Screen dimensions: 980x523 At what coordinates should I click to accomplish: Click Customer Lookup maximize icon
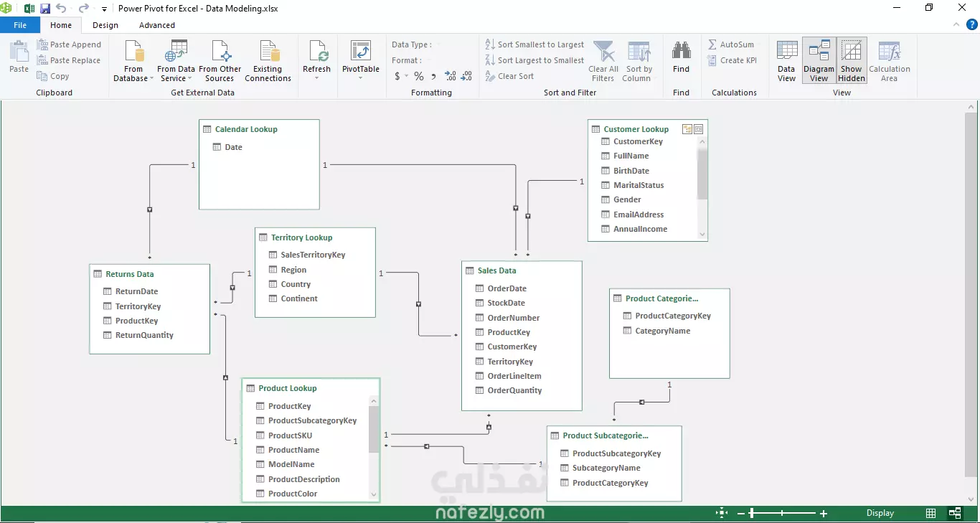698,129
